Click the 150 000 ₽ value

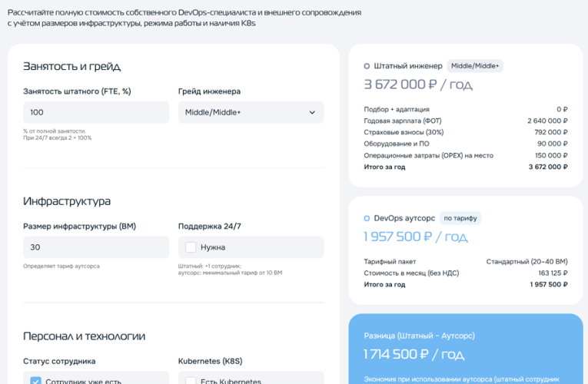[551, 155]
